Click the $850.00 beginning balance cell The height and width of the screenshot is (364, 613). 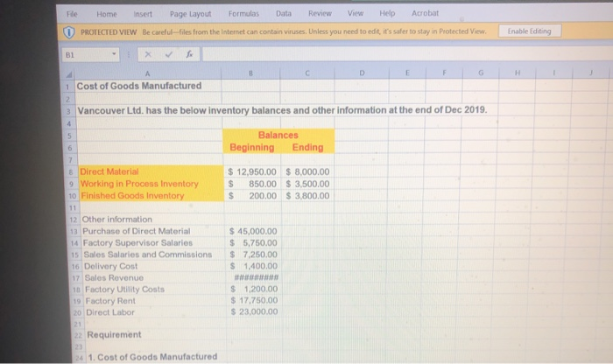tap(252, 184)
